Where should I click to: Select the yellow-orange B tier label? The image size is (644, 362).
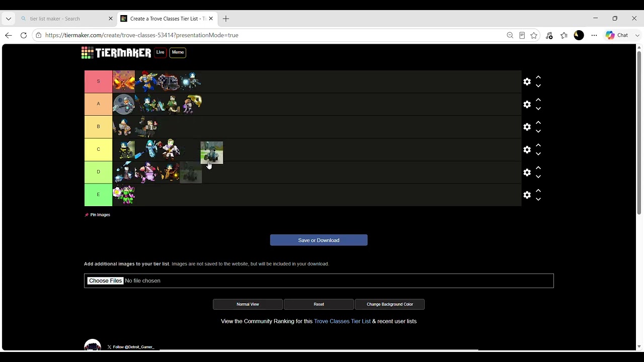tap(98, 127)
